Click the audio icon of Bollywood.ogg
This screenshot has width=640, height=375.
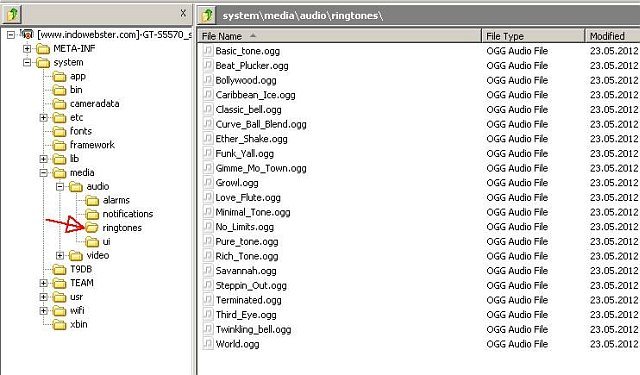(208, 80)
